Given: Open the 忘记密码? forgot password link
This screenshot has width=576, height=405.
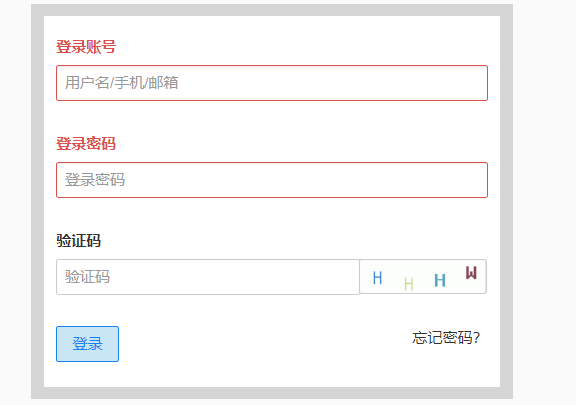Looking at the screenshot, I should 446,338.
